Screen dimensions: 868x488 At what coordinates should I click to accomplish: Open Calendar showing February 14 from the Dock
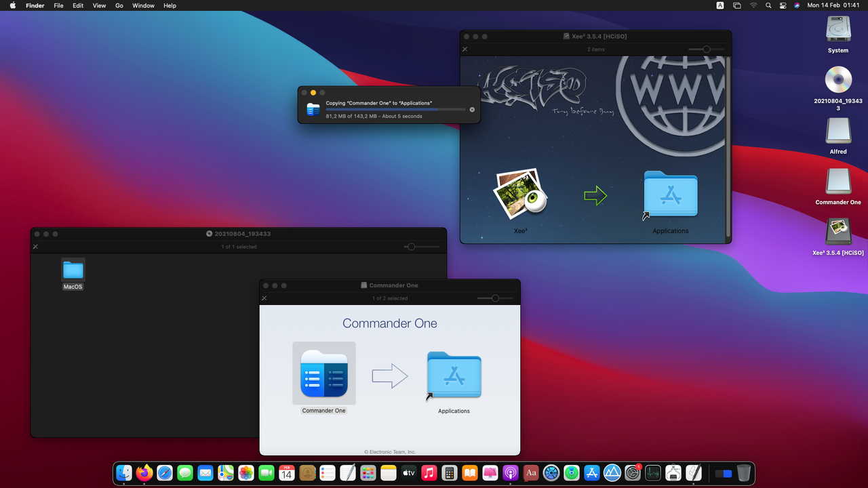(286, 472)
